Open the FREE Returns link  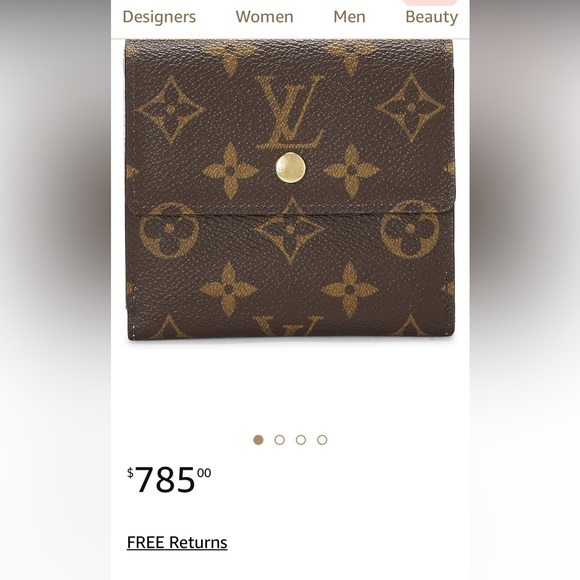(177, 543)
